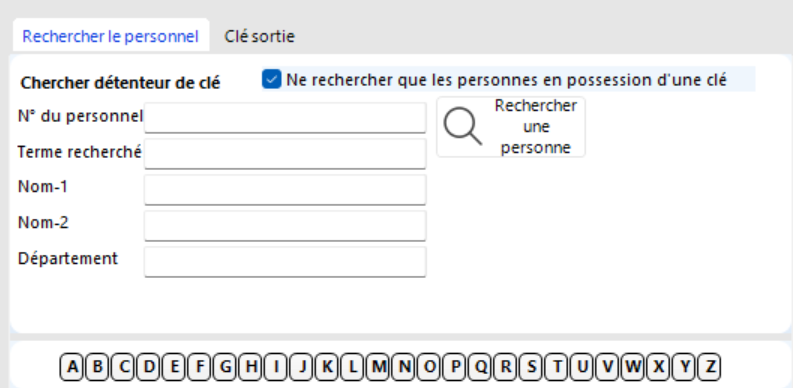Image resolution: width=793 pixels, height=388 pixels.
Task: Select the letter D key
Action: 149,367
